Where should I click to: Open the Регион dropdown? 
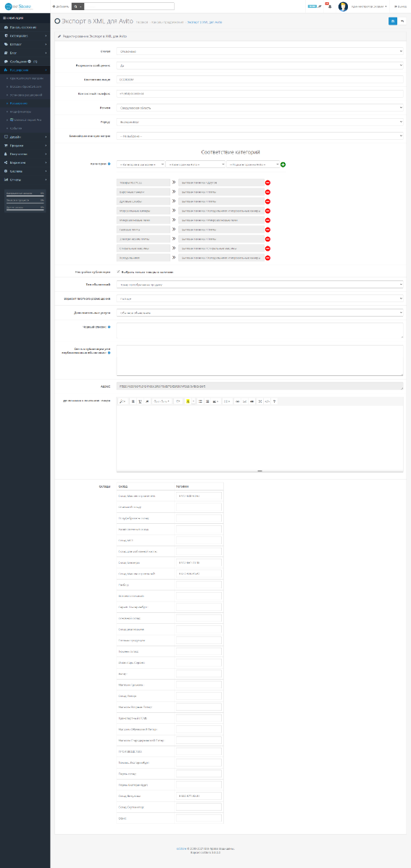260,108
